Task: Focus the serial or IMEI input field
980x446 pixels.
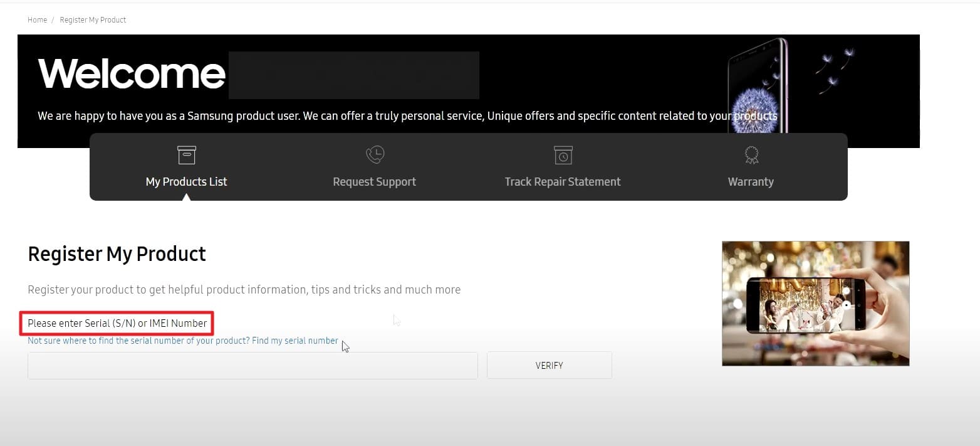Action: (253, 365)
